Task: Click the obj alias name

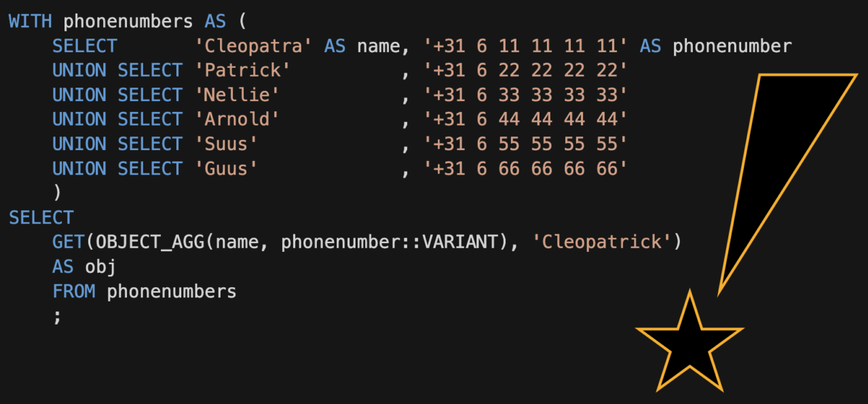Action: click(100, 267)
